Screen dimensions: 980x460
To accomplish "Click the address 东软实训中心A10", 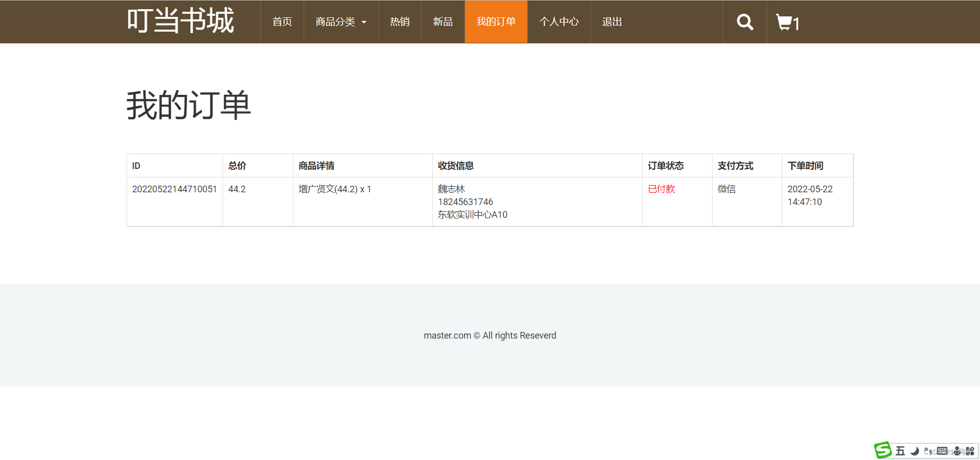I will 473,215.
